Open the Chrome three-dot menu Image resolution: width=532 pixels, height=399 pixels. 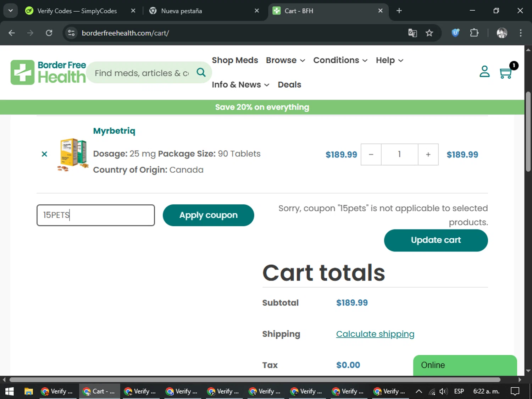pyautogui.click(x=521, y=33)
